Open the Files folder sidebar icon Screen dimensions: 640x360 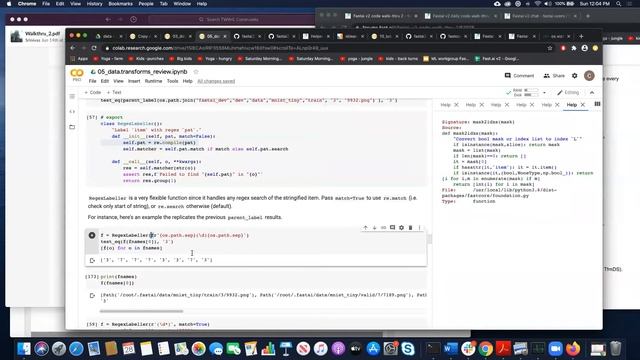(72, 127)
